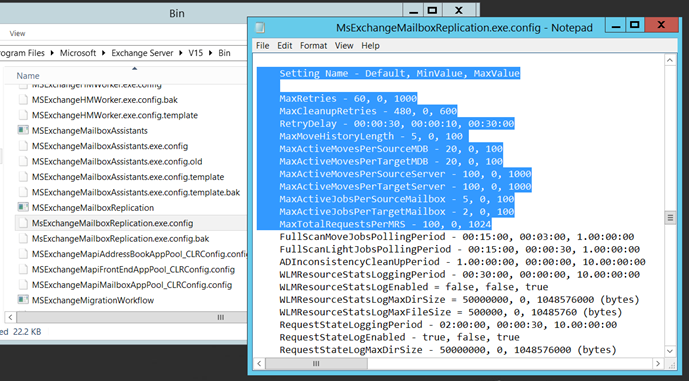689x381 pixels.
Task: Click file icon of MSExchangeMailboxAssistants.exe.config
Action: [23, 145]
